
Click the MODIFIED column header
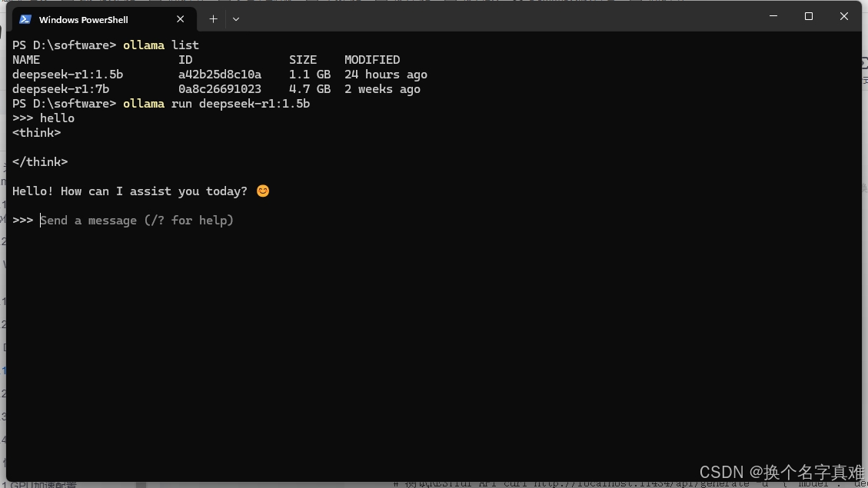372,60
